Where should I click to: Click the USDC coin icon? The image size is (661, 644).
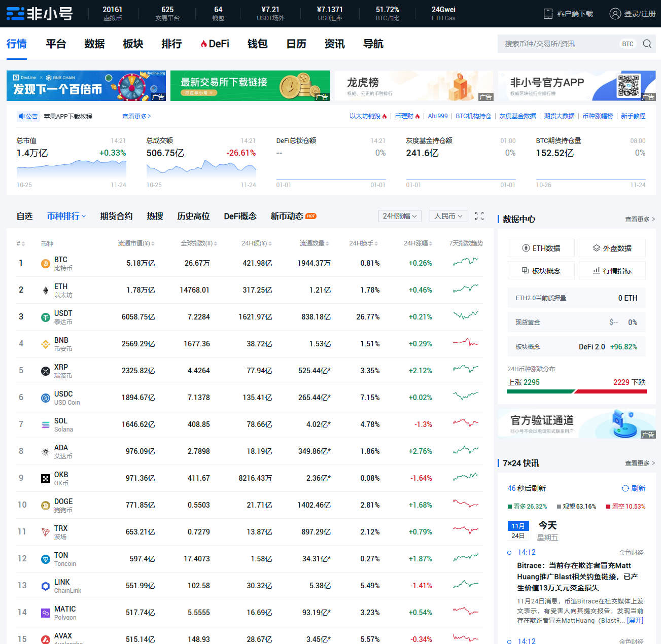[46, 398]
